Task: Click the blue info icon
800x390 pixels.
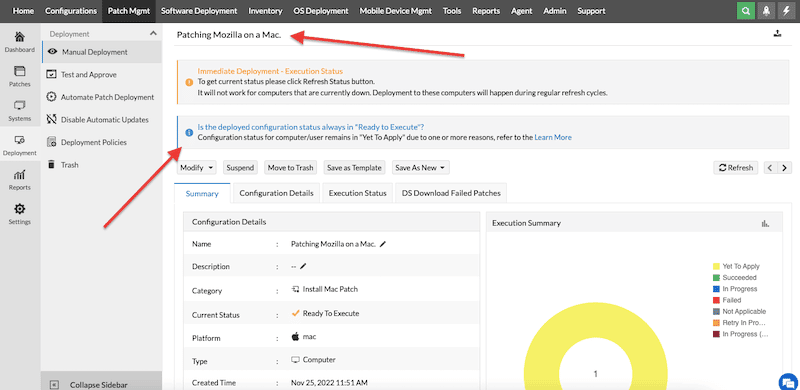Action: click(x=189, y=133)
